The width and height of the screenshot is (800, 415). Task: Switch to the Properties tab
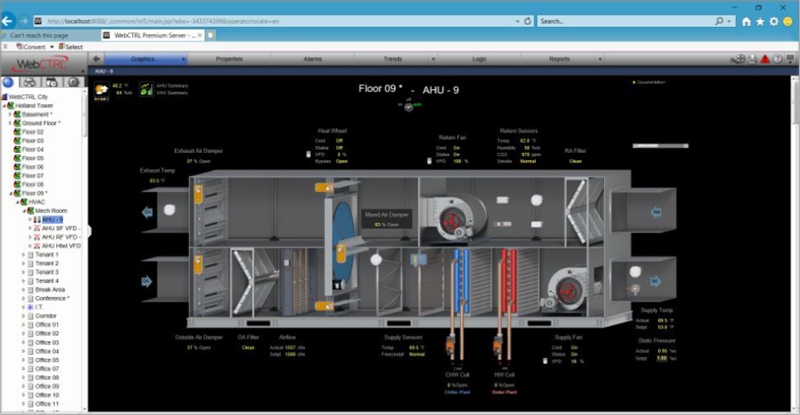point(229,59)
